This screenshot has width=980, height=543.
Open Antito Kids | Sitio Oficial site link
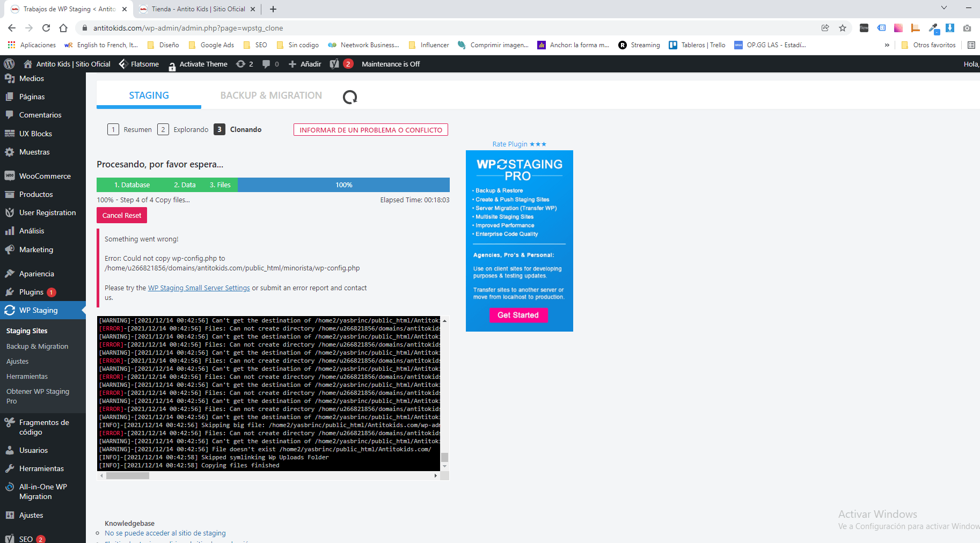tap(67, 64)
